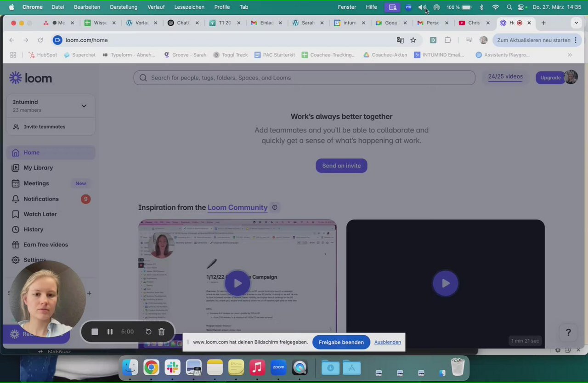Open Home in the Loom sidebar

click(x=51, y=153)
